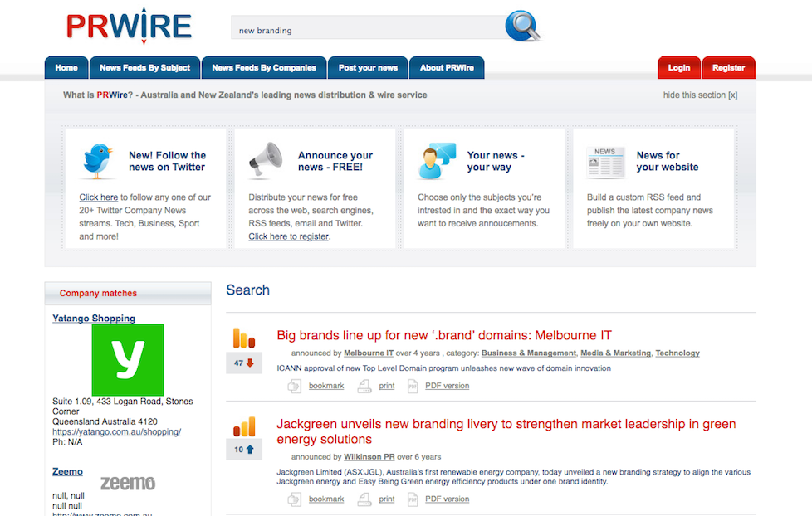
Task: Click the bar chart icon beside Jackgreen article
Action: pos(244,426)
